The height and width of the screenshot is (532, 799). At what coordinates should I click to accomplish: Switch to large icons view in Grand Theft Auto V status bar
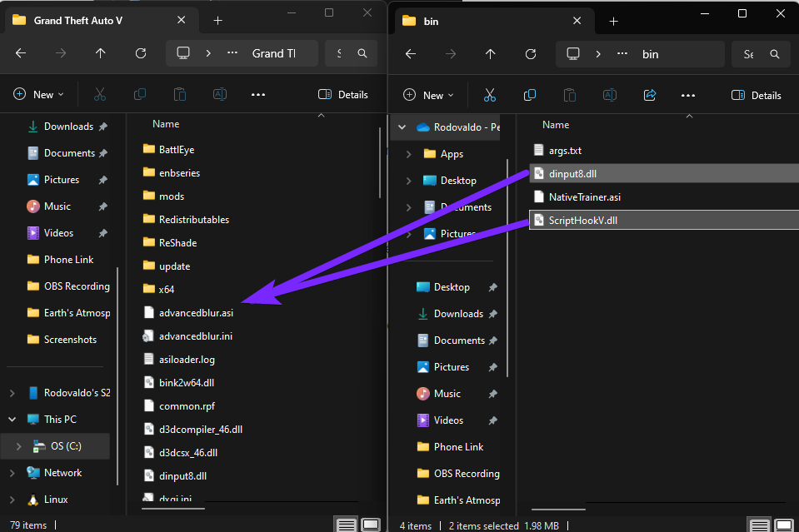pos(371,525)
